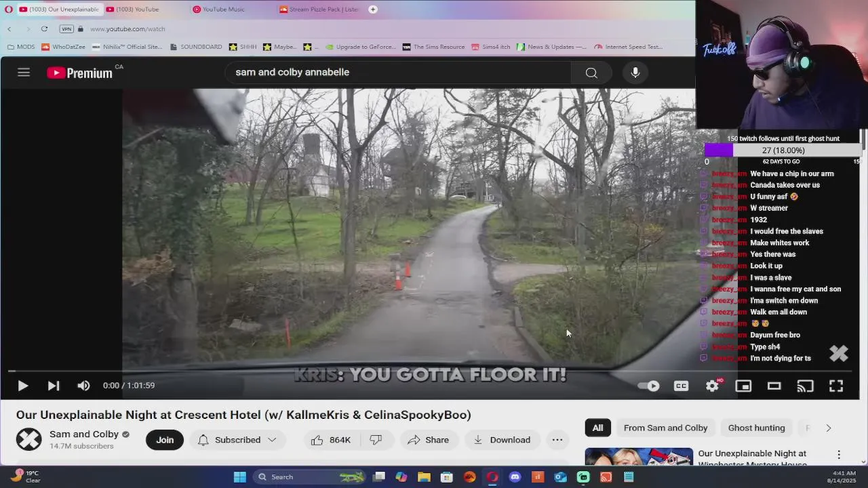Cast video to a TV

coord(805,386)
